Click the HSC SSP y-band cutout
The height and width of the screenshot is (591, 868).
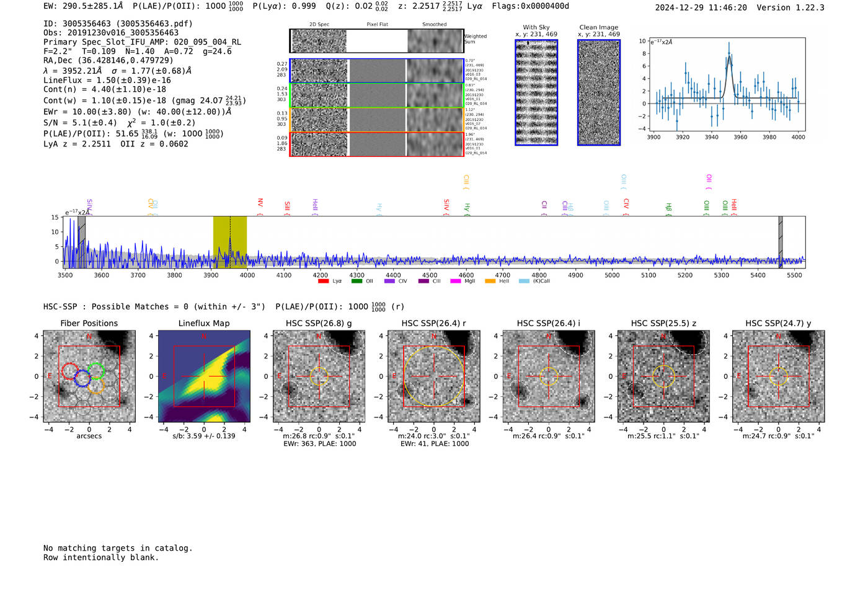779,376
